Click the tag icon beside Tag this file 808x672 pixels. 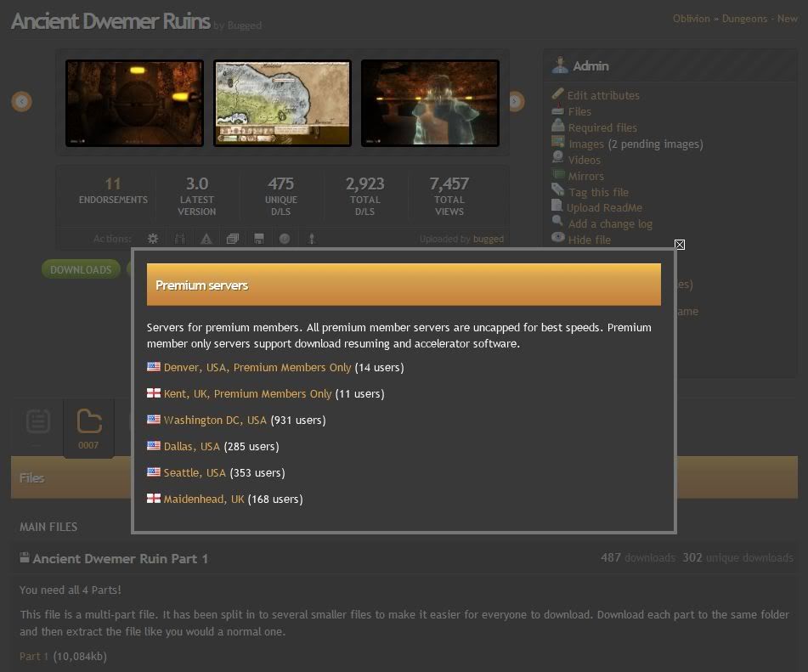pyautogui.click(x=557, y=190)
